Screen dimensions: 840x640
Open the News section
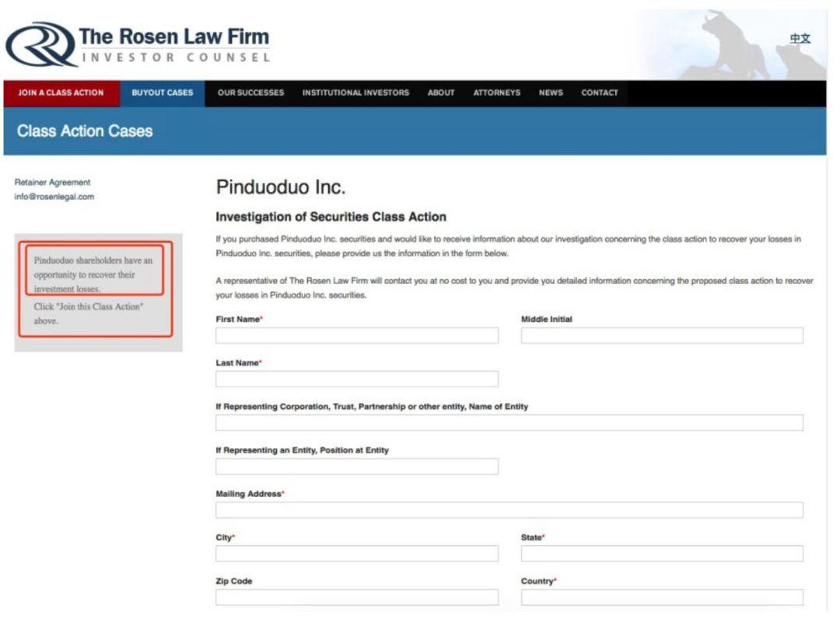551,93
